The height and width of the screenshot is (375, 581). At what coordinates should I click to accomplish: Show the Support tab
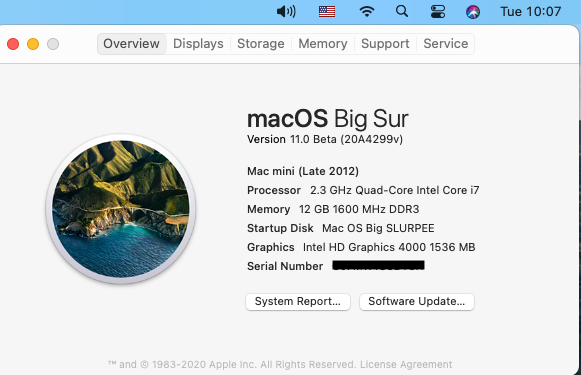pos(385,44)
